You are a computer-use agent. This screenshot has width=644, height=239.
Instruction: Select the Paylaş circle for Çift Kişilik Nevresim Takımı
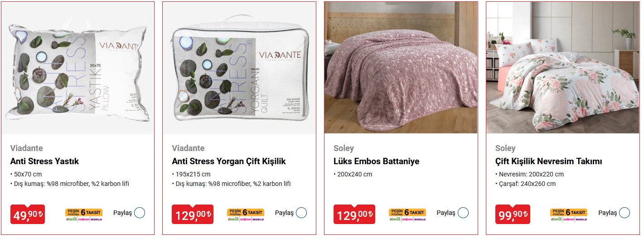click(625, 213)
